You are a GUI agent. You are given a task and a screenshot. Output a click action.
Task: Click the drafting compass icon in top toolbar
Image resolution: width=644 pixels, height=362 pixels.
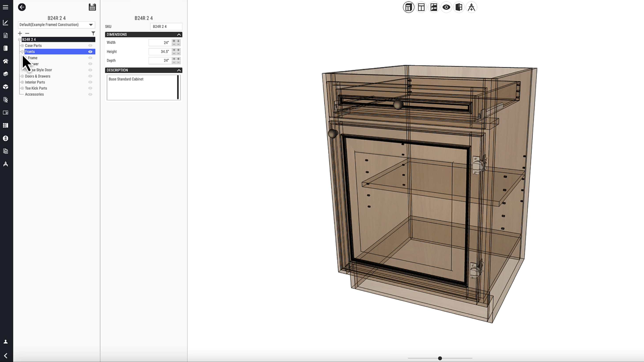(471, 7)
